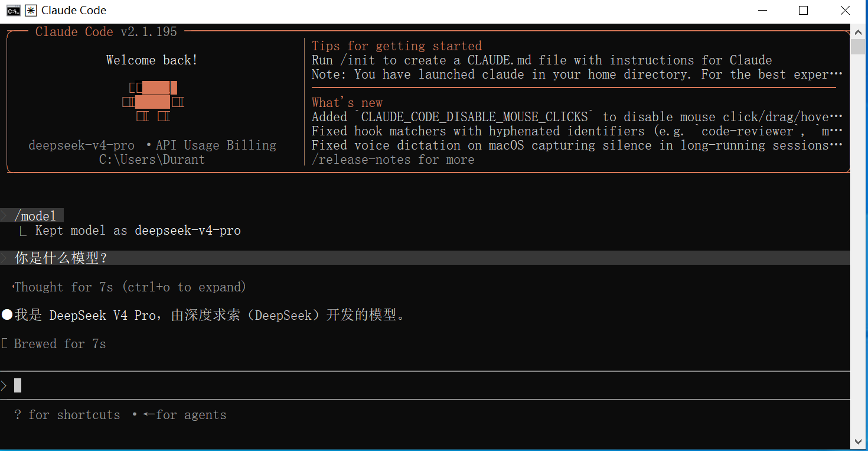
Task: Click the "Brewed for 7s" status line
Action: click(x=60, y=344)
